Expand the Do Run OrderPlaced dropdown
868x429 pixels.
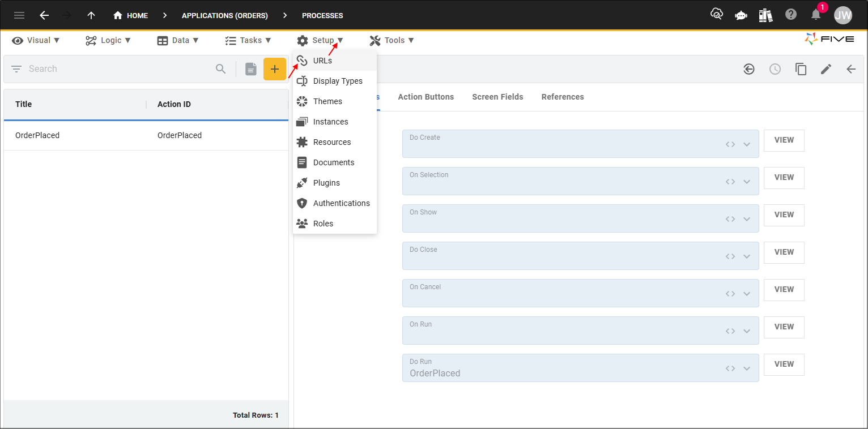pos(747,368)
